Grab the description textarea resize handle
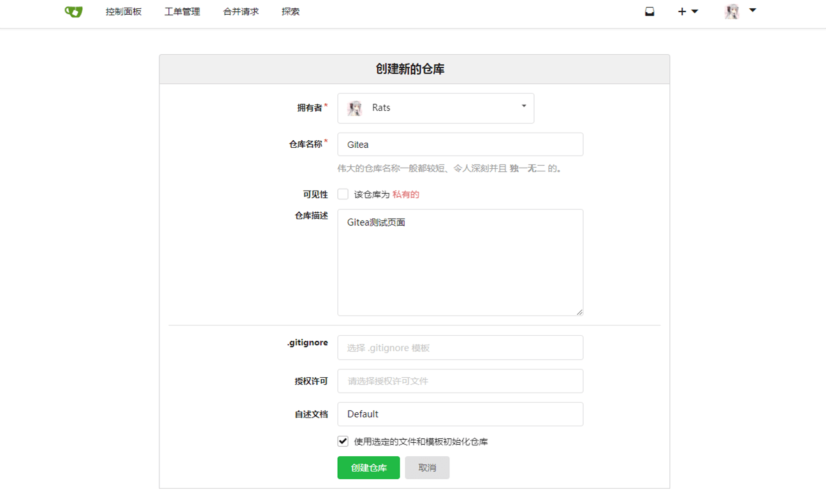This screenshot has height=504, width=826. click(x=579, y=312)
